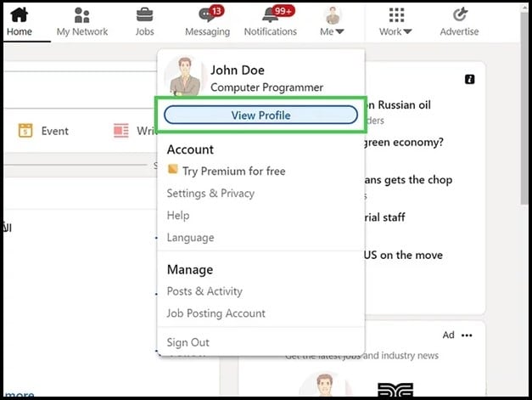
Task: Click Sign Out in the menu
Action: pyautogui.click(x=188, y=342)
